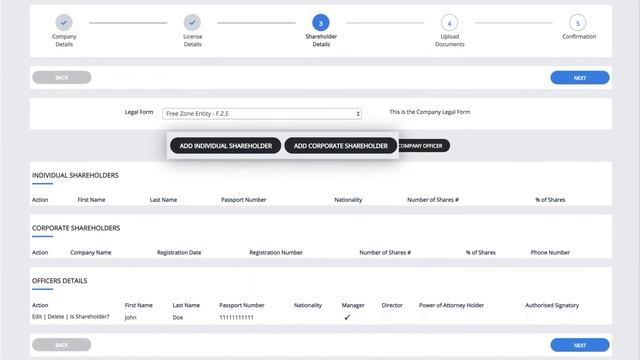
Task: Click Is Shareholder? link for John Doe
Action: pos(89,317)
